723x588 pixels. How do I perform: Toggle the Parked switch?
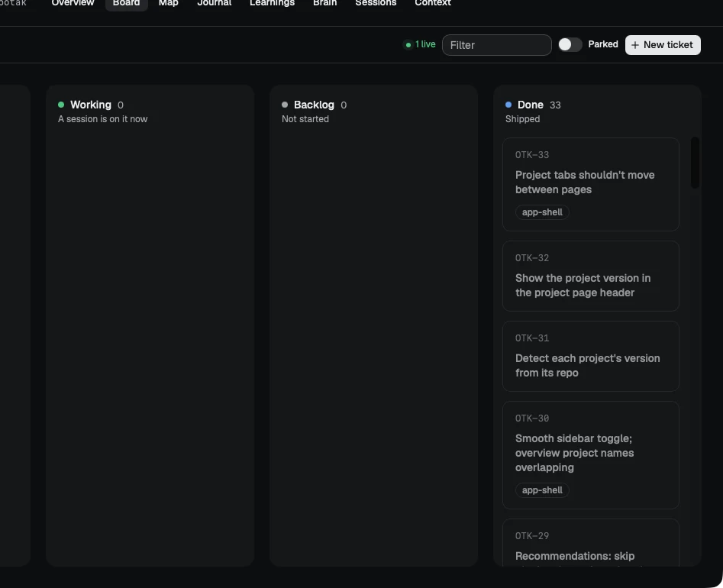(x=570, y=45)
